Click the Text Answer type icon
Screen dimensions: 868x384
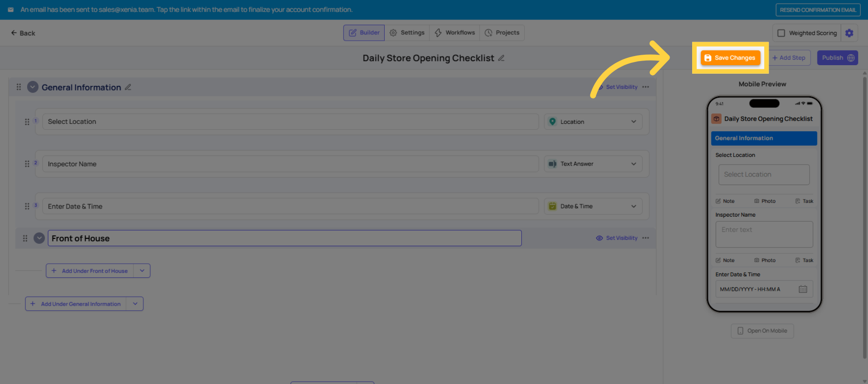pos(552,164)
